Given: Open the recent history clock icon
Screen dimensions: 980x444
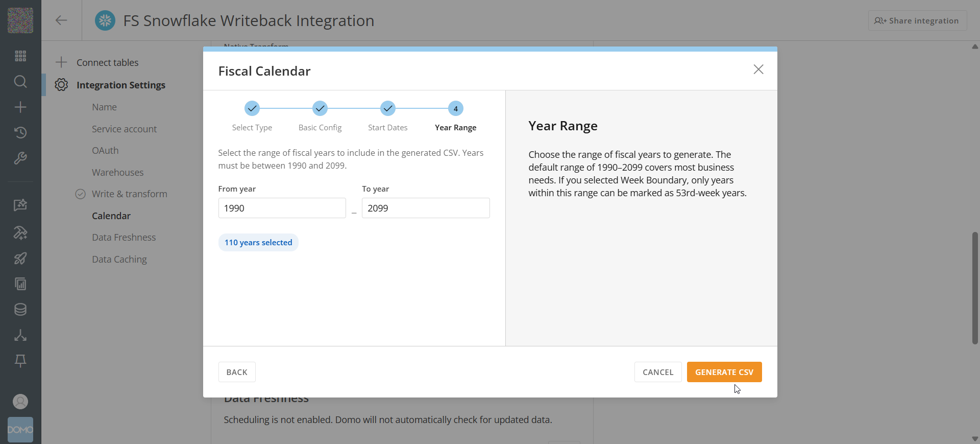Looking at the screenshot, I should (x=20, y=132).
